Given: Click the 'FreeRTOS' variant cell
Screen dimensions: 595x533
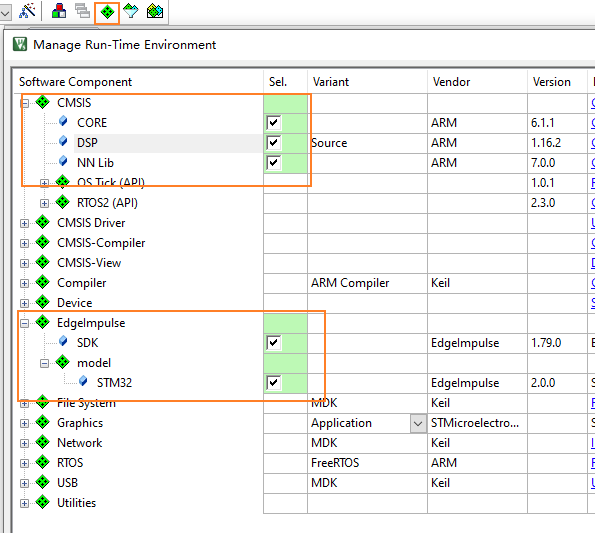Looking at the screenshot, I should coord(367,463).
